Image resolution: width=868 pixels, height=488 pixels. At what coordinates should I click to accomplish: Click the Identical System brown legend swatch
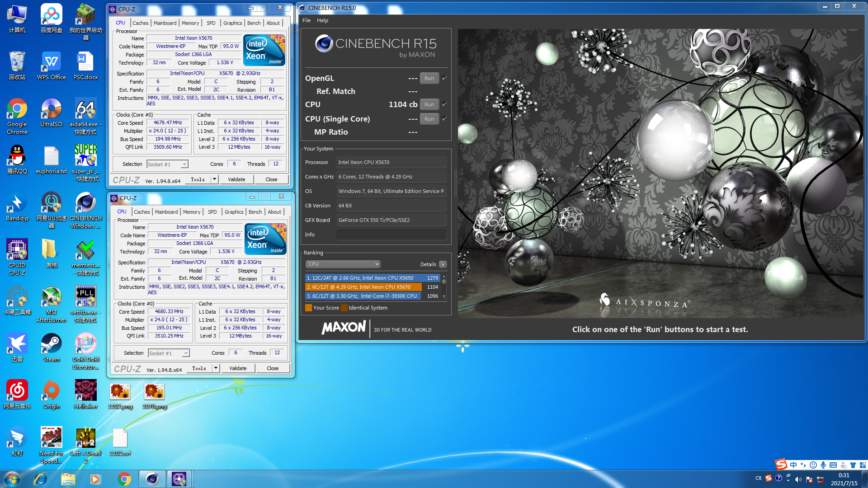(x=344, y=308)
